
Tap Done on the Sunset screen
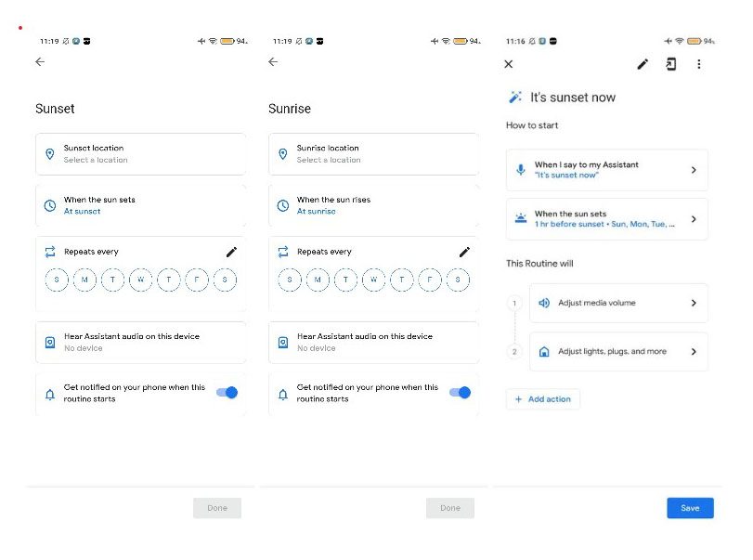[x=217, y=508]
